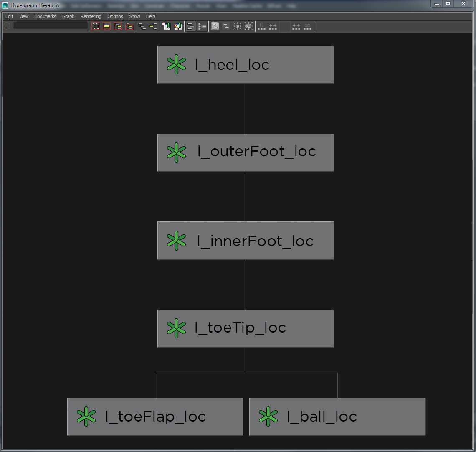The height and width of the screenshot is (452, 476).
Task: Click the Frame Selection toolbar icon
Action: click(107, 27)
